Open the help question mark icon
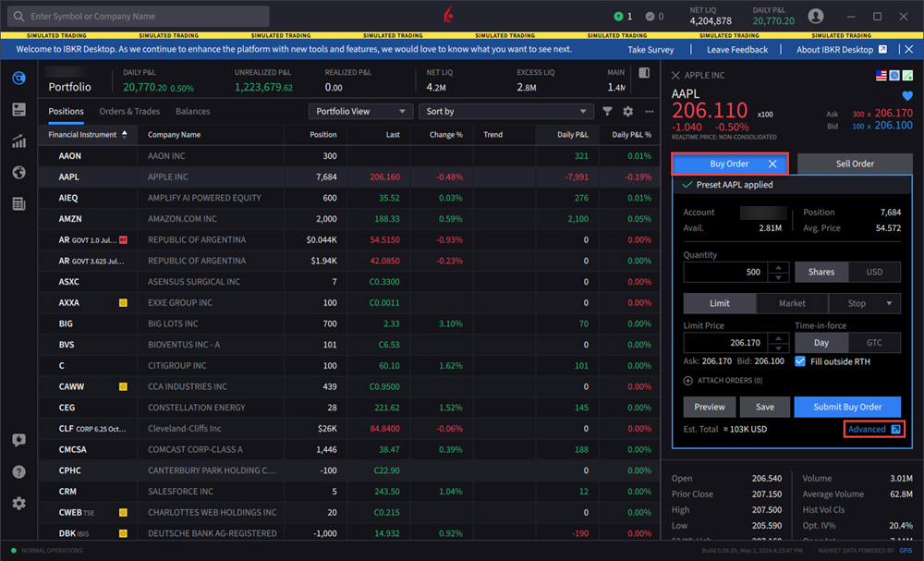 (x=18, y=472)
